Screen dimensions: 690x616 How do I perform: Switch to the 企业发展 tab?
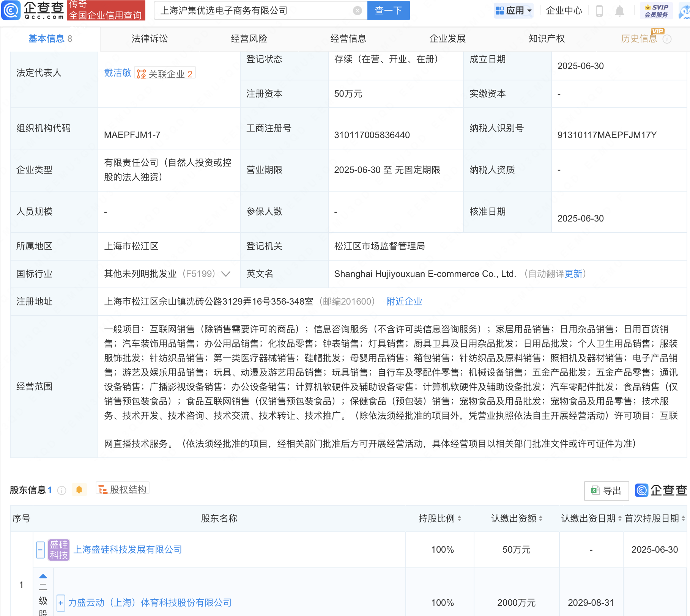tap(447, 39)
